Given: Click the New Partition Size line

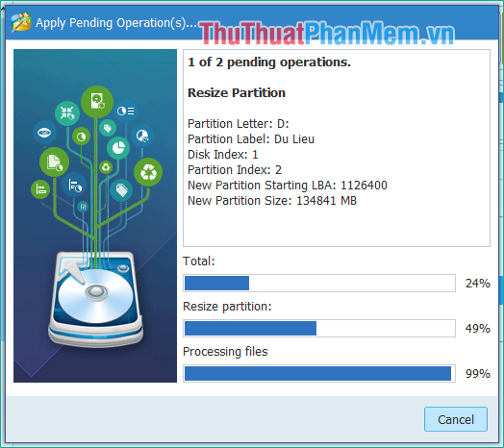Looking at the screenshot, I should [x=272, y=201].
